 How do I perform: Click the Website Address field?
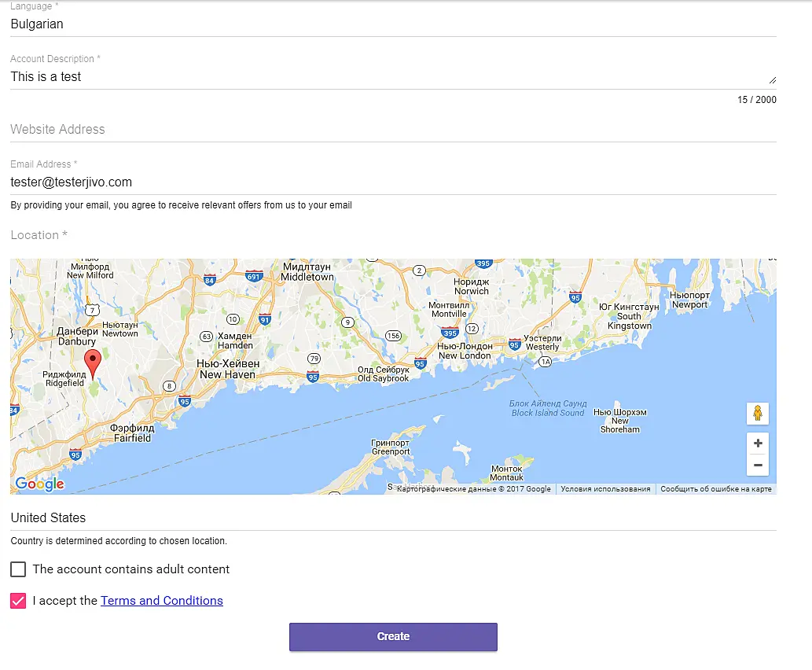pyautogui.click(x=393, y=130)
